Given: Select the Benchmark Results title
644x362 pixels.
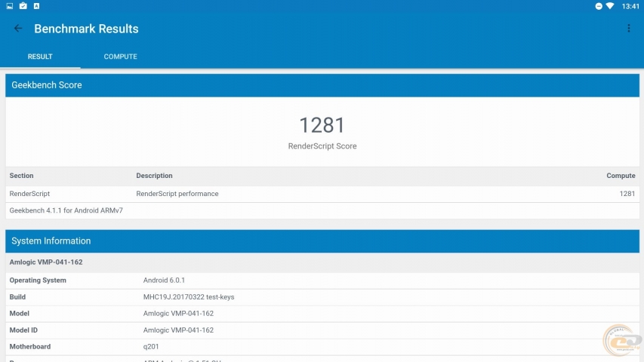Looking at the screenshot, I should tap(86, 29).
